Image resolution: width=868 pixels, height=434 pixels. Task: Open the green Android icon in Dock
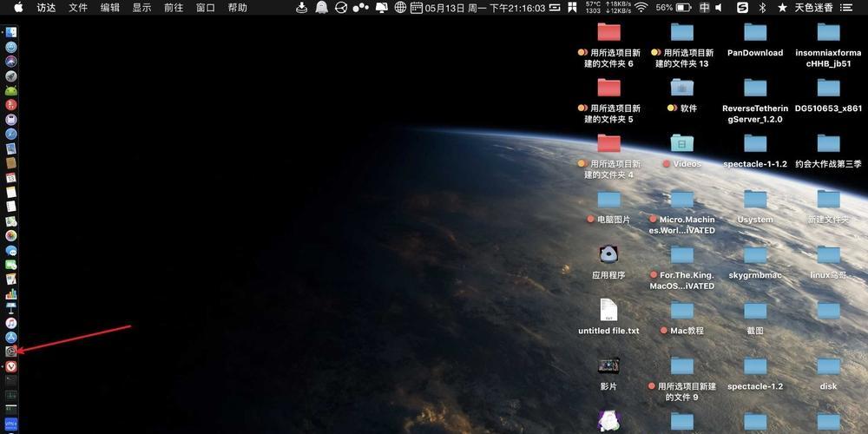point(11,90)
